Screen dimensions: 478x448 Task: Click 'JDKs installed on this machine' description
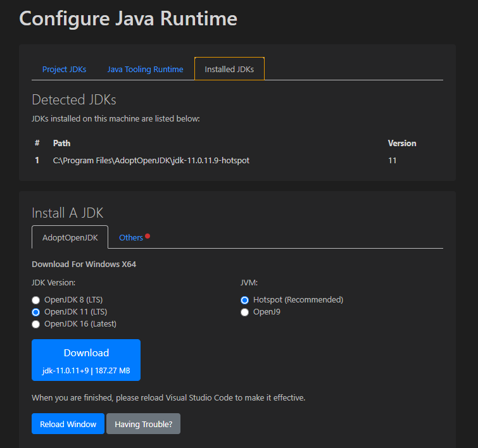(115, 118)
